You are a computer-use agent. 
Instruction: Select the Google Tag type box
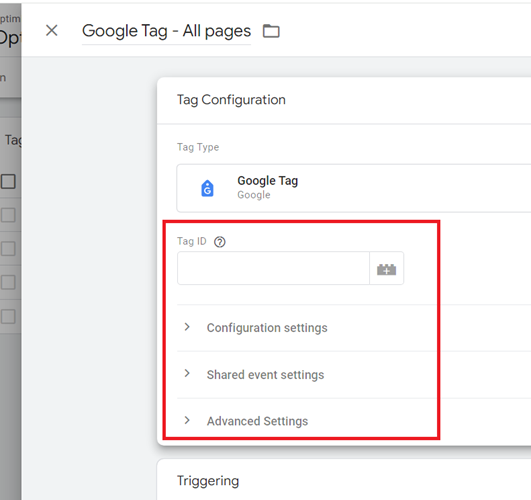pyautogui.click(x=354, y=188)
